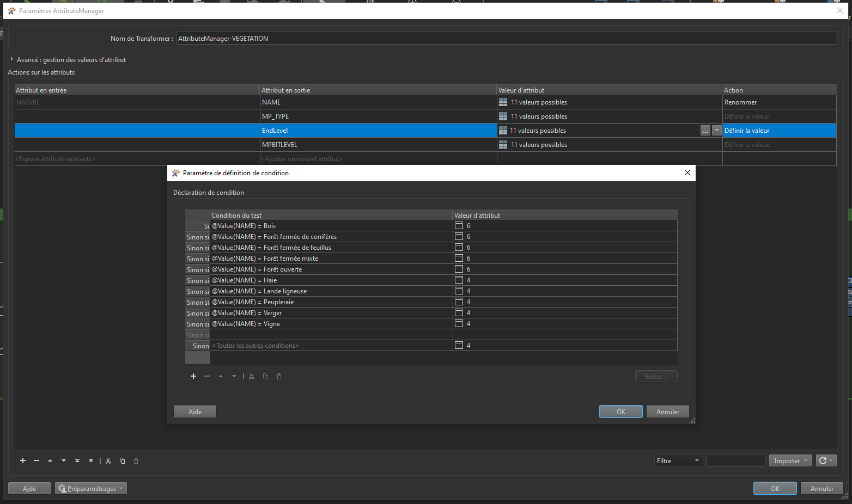Click the conditional value grid icon for MP_TYPE row
Viewport: 852px width, 504px height.
pyautogui.click(x=503, y=116)
